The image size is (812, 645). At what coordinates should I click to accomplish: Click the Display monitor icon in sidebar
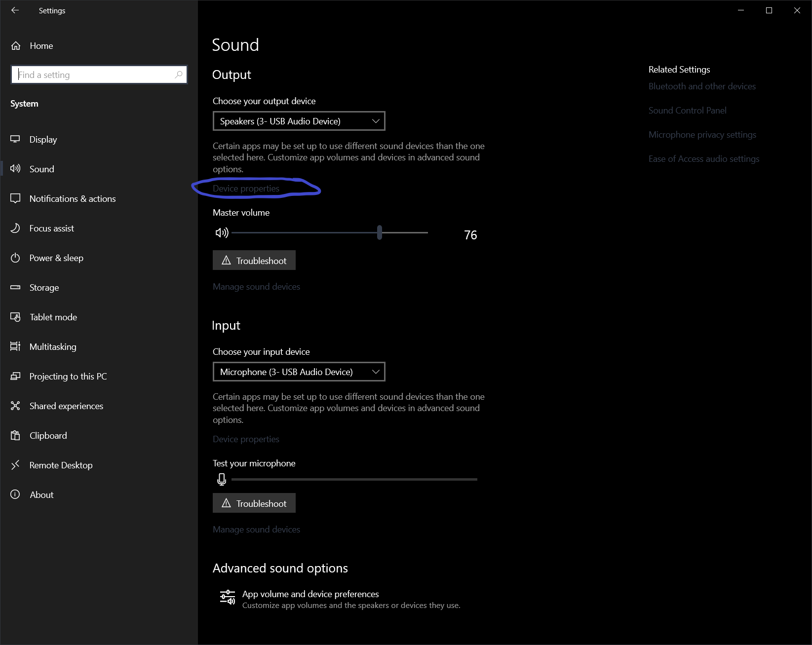click(15, 139)
